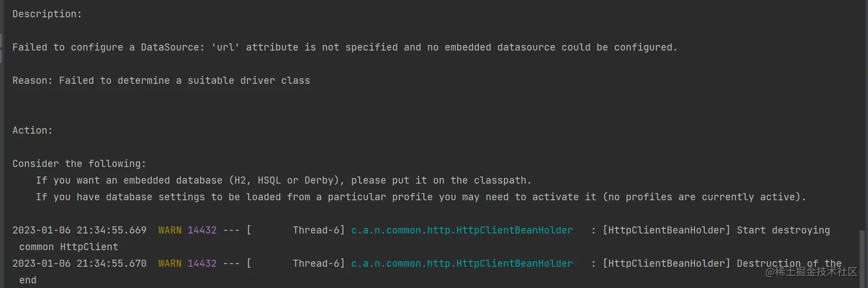Click WARN level in the Start destroying line
This screenshot has width=868, height=288.
click(170, 230)
